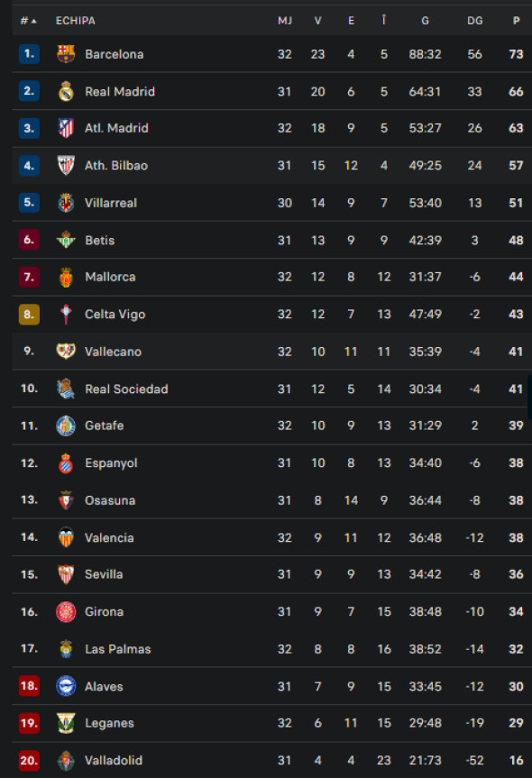Sort by the MJ matches-played header
Screen dimensions: 532x778
[285, 21]
